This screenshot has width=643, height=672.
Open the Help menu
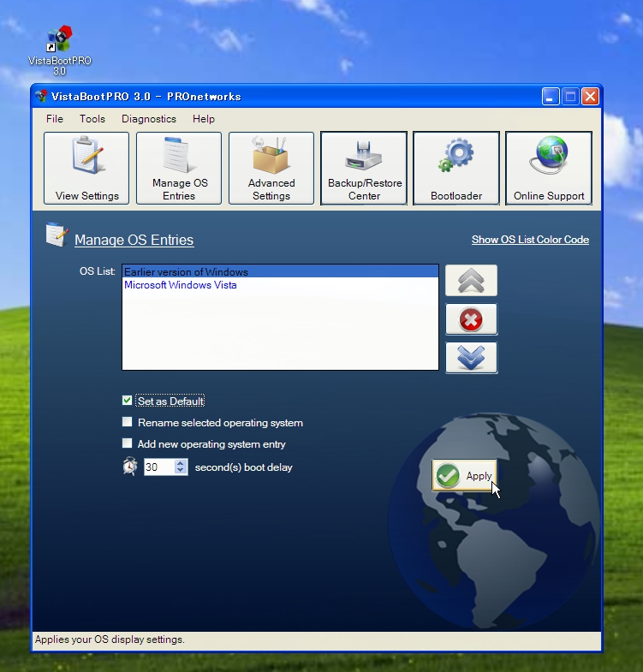(203, 119)
